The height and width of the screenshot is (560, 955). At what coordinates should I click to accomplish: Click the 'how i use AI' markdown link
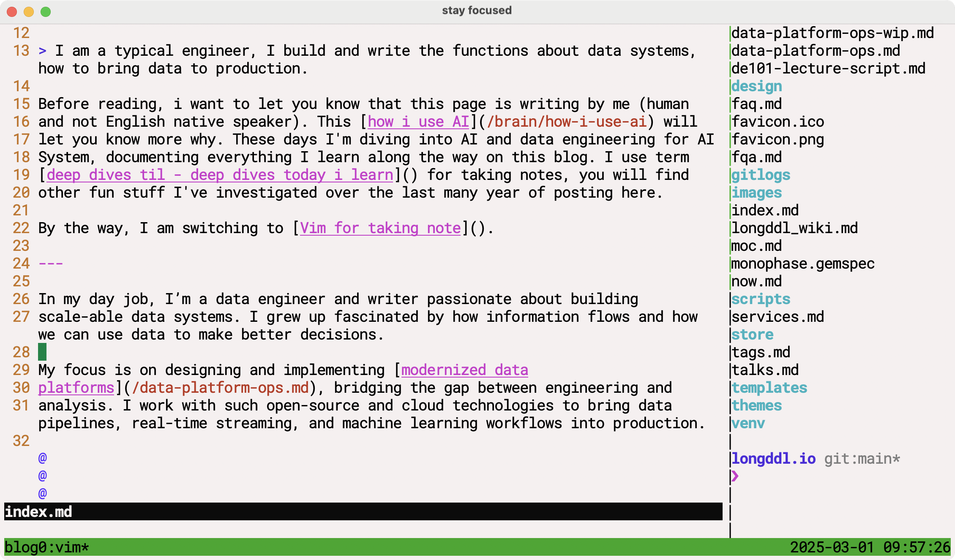(x=418, y=122)
